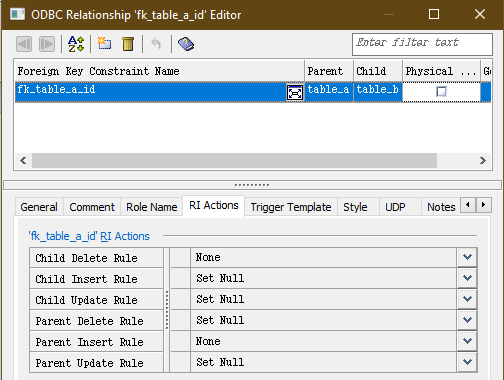
Task: Delete the selected relationship trash icon
Action: 128,44
